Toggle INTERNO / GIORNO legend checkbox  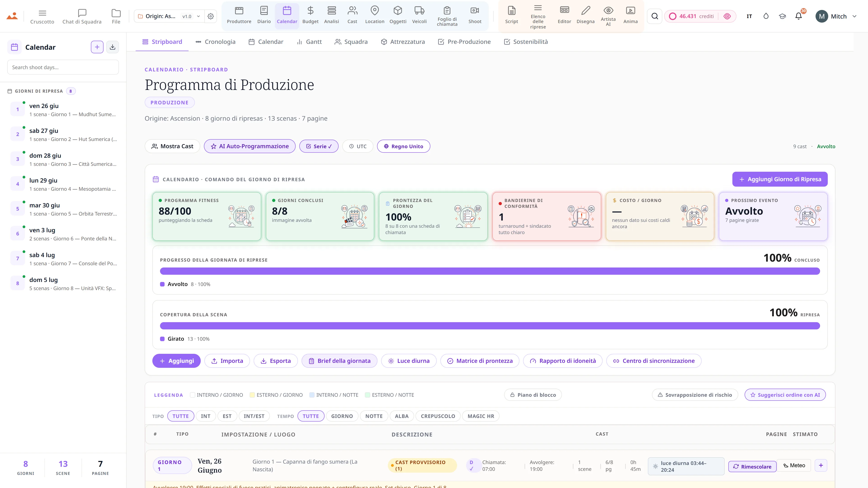click(192, 395)
